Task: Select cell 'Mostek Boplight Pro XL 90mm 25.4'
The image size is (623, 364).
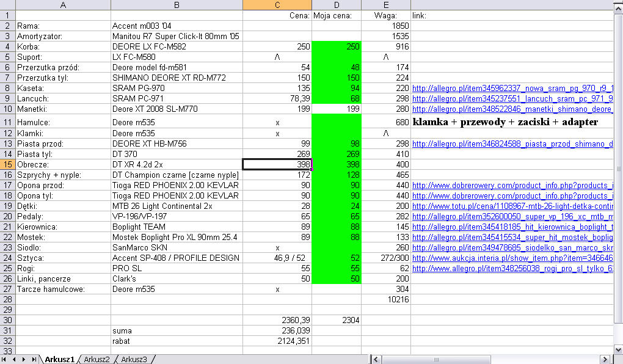Action: point(177,237)
